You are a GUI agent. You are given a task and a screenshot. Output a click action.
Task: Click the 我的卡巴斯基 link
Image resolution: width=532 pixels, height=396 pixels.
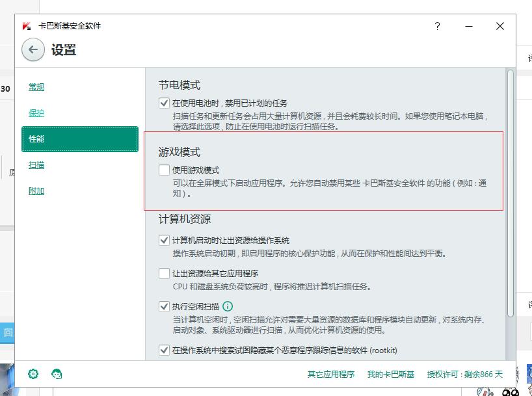tap(391, 375)
